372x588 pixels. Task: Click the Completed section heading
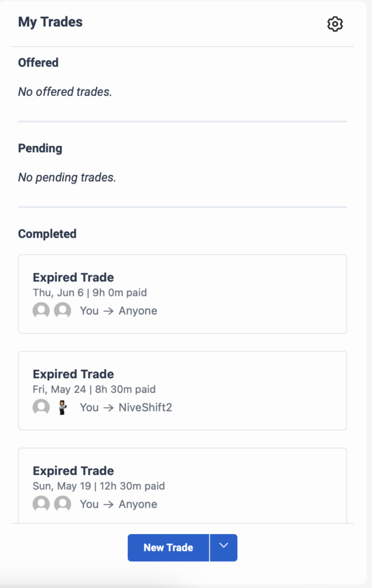point(47,234)
